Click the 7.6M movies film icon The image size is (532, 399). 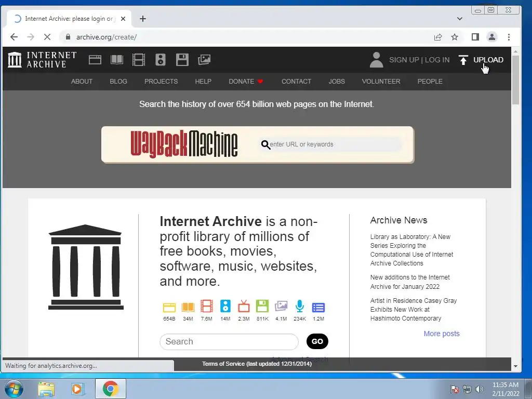(x=207, y=306)
